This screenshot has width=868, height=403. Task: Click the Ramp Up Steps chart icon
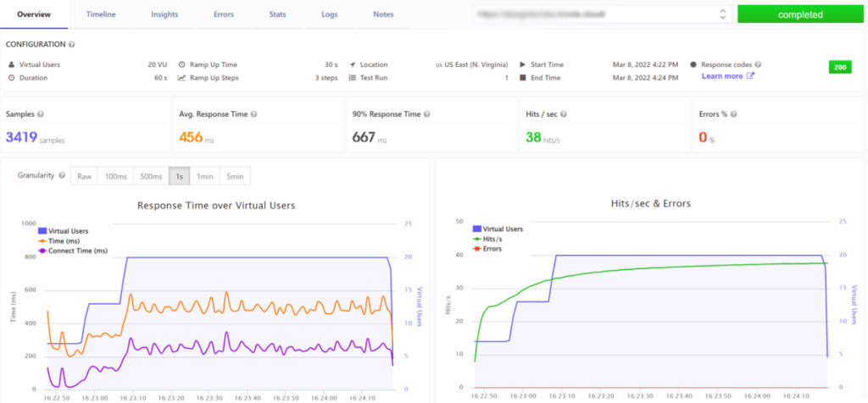coord(181,78)
